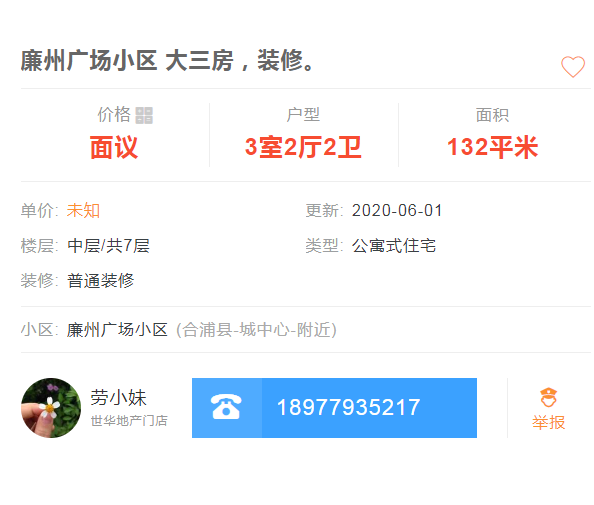Open 廉州广场小区 community link

pos(117,330)
